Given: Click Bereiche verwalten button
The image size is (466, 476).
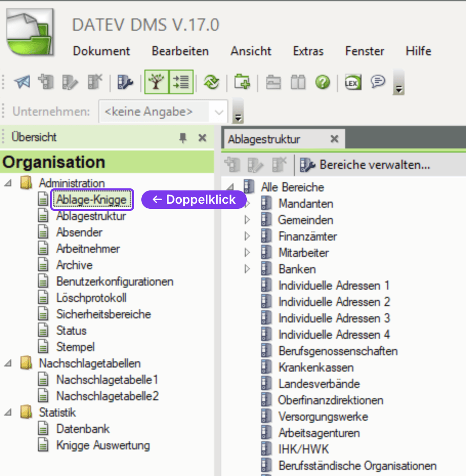Looking at the screenshot, I should tap(365, 165).
